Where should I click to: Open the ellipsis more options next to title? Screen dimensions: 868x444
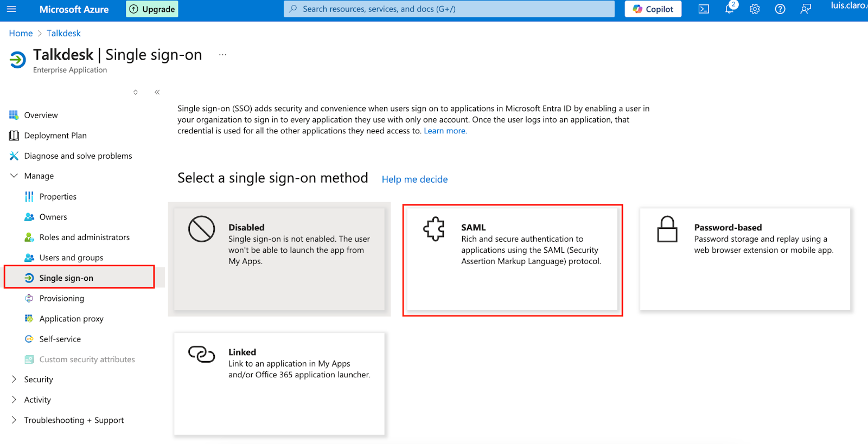222,55
